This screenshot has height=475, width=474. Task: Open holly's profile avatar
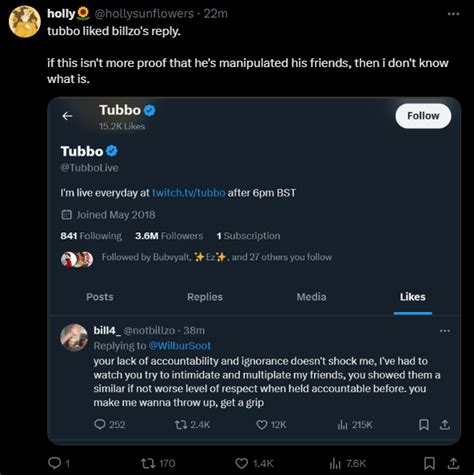(25, 21)
